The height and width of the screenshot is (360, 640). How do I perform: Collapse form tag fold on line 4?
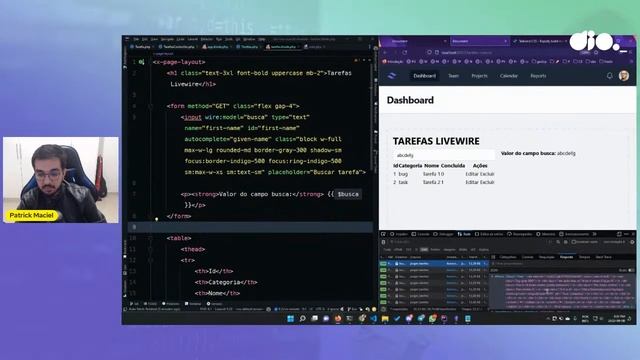(150, 106)
